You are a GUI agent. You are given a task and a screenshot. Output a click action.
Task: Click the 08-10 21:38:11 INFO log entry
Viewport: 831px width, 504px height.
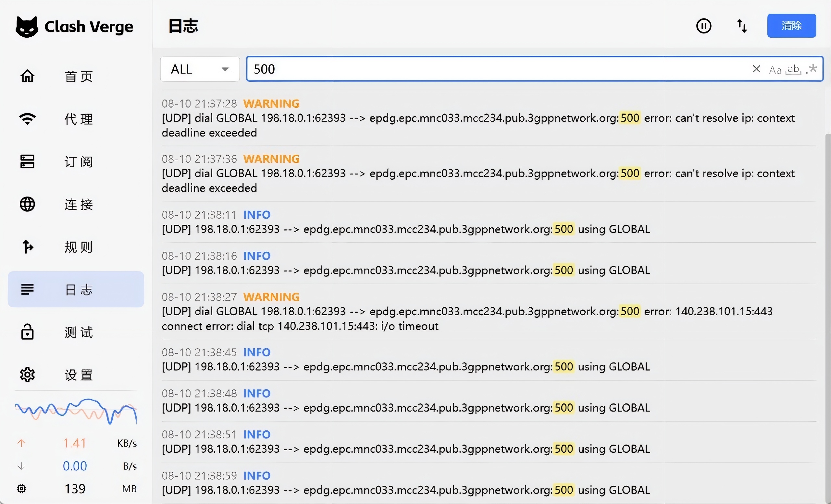489,222
